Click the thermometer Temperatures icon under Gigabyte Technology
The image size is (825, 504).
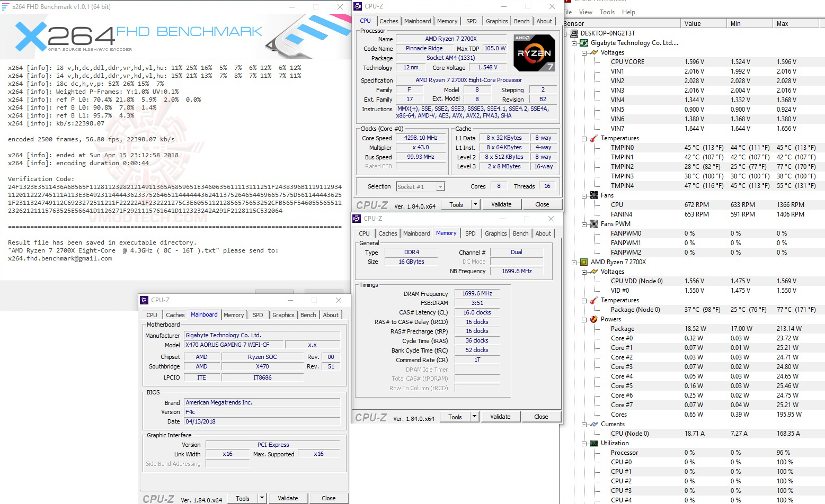594,138
